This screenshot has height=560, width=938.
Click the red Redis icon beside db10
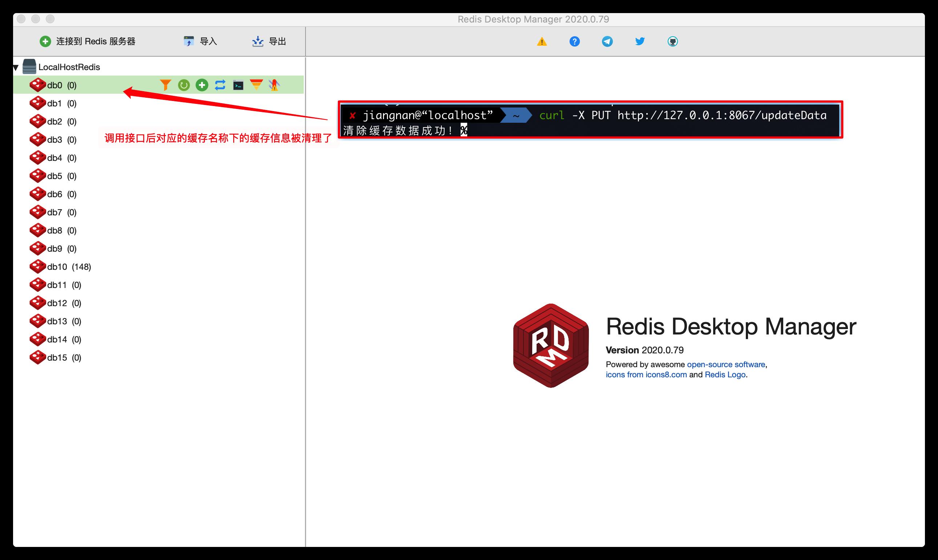click(x=37, y=267)
